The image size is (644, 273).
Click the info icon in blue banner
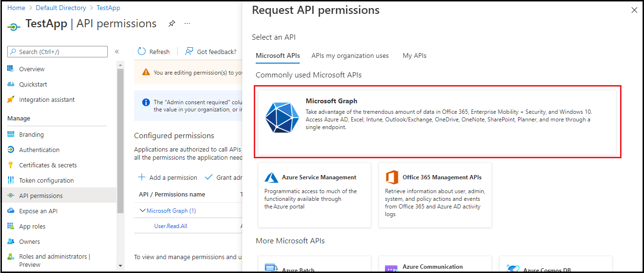tap(146, 102)
